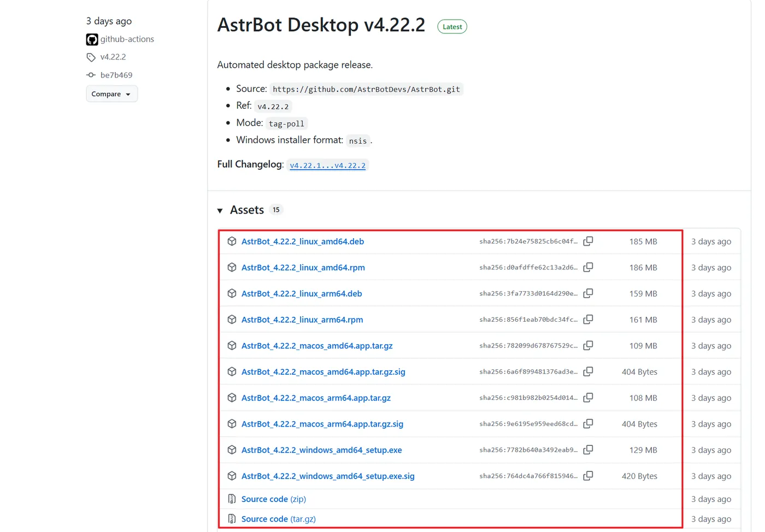Viewport: 765px width, 532px height.
Task: Click package icon beside macos_amd64.app.tar.gz.sig
Action: tap(232, 372)
